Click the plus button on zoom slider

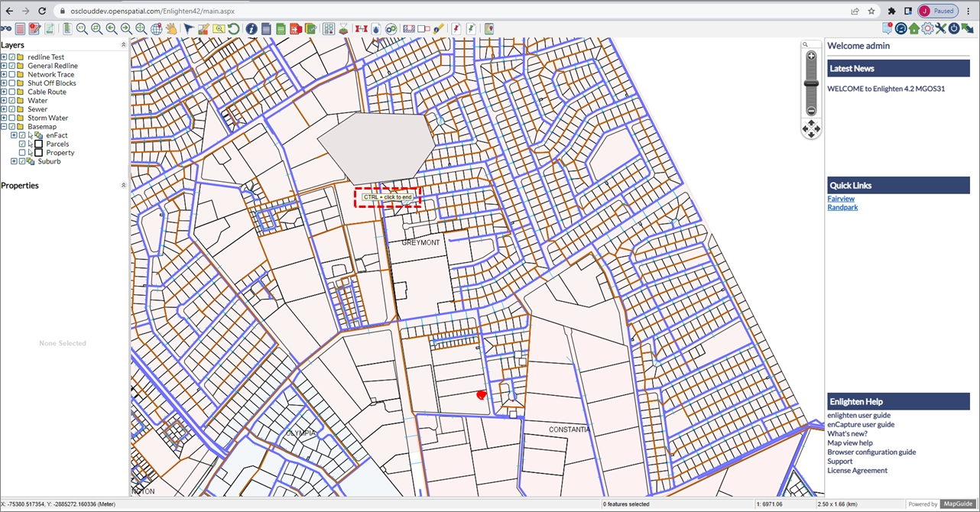[x=811, y=57]
